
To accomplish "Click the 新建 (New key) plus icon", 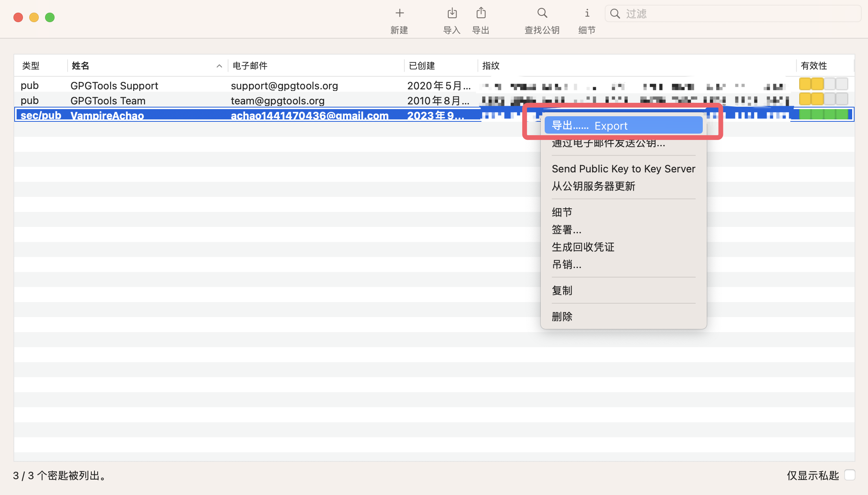I will (x=399, y=13).
